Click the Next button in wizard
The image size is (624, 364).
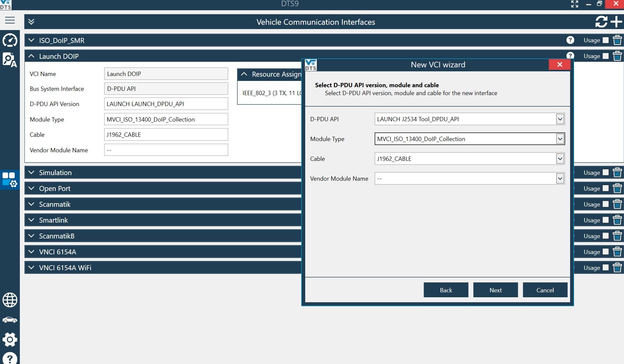tap(495, 290)
